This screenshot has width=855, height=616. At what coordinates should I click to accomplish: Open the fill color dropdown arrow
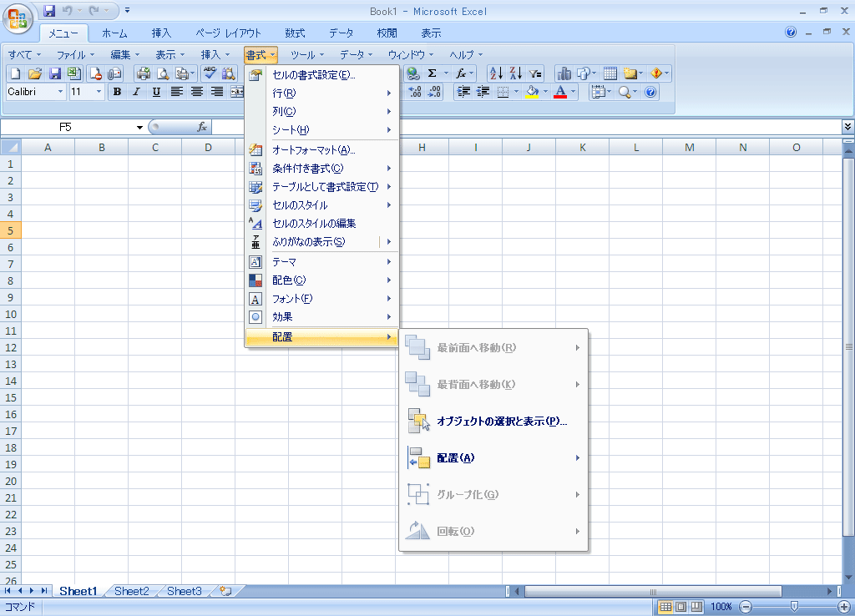coord(544,92)
